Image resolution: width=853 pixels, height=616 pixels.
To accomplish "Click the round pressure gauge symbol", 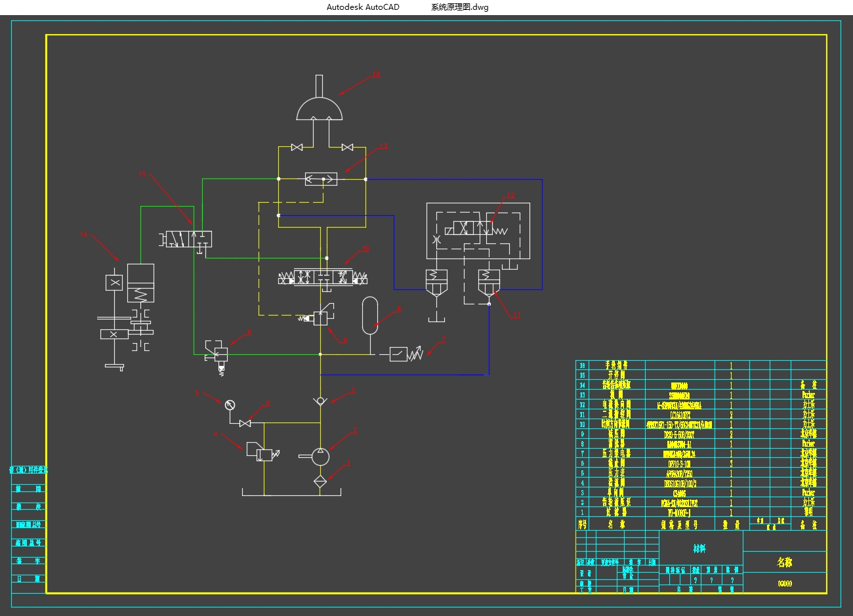I will tap(230, 405).
